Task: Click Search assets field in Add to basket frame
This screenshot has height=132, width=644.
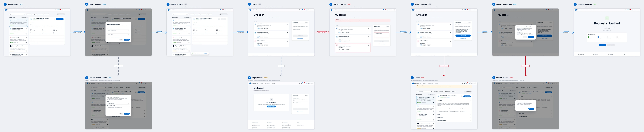Action: (x=18, y=14)
